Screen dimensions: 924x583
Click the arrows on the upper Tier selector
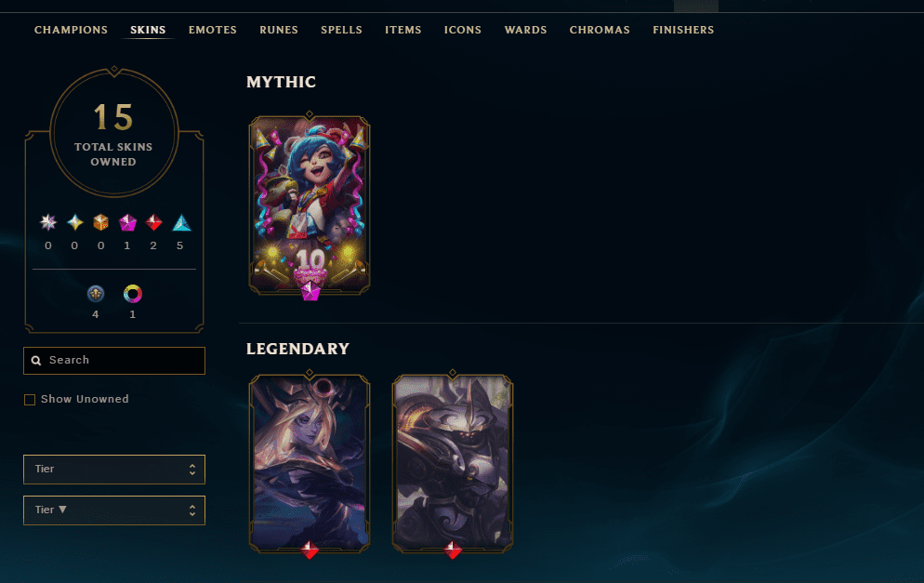[x=192, y=470]
